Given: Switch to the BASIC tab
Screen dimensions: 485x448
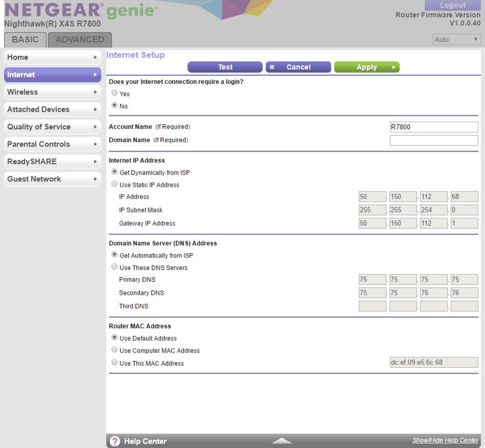Looking at the screenshot, I should (x=25, y=40).
